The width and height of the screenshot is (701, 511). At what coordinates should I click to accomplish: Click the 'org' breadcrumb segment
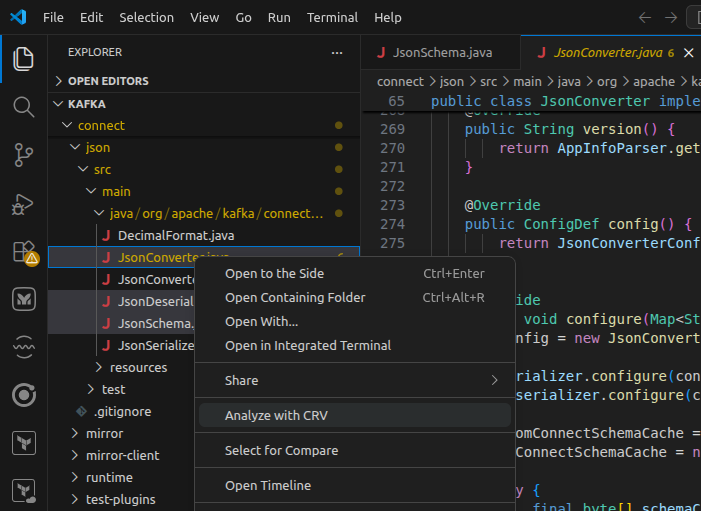(607, 82)
